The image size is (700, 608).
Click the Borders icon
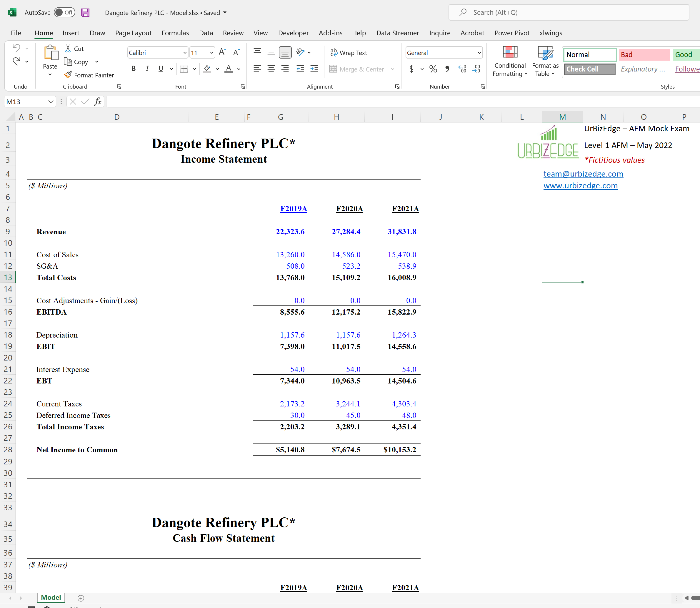pyautogui.click(x=184, y=69)
